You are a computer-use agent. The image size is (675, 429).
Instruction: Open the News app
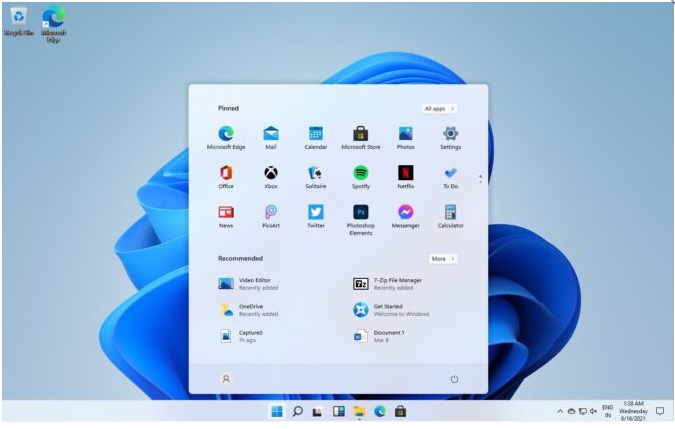226,216
